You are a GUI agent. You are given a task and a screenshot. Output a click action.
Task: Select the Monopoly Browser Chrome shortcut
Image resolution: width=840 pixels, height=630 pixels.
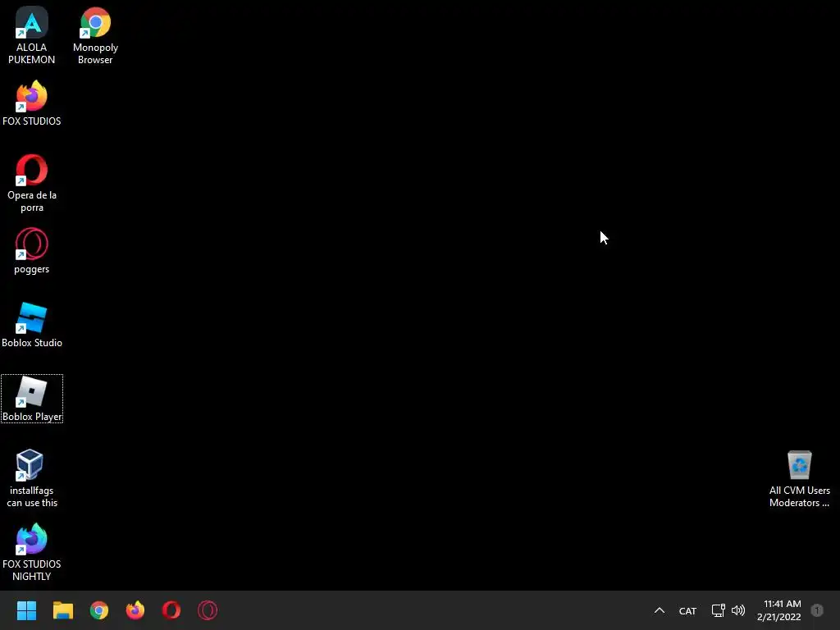(95, 36)
